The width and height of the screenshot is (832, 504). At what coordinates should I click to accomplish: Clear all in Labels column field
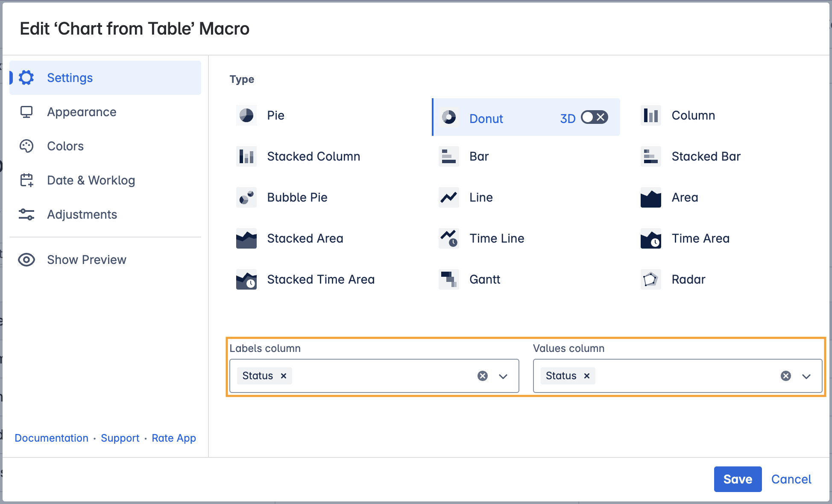coord(483,376)
